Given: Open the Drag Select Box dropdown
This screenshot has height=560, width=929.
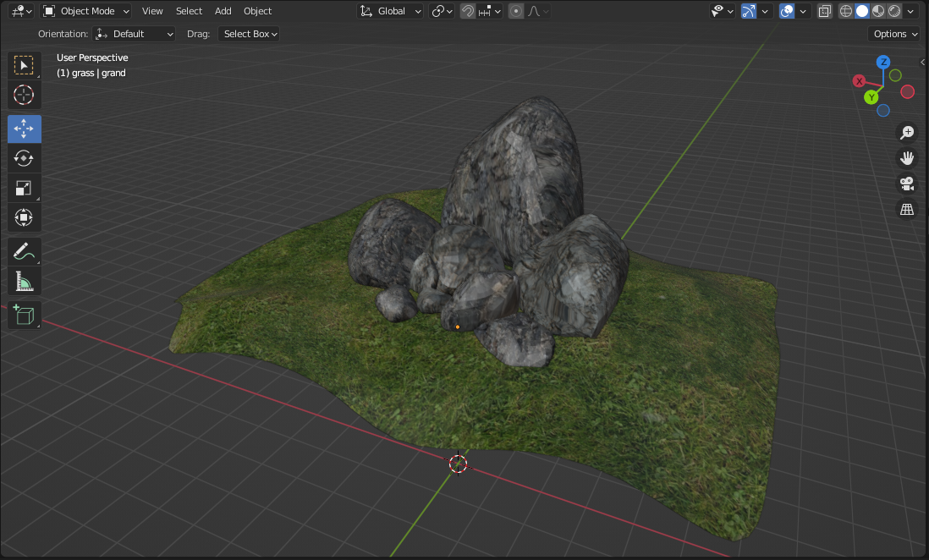Looking at the screenshot, I should [249, 34].
